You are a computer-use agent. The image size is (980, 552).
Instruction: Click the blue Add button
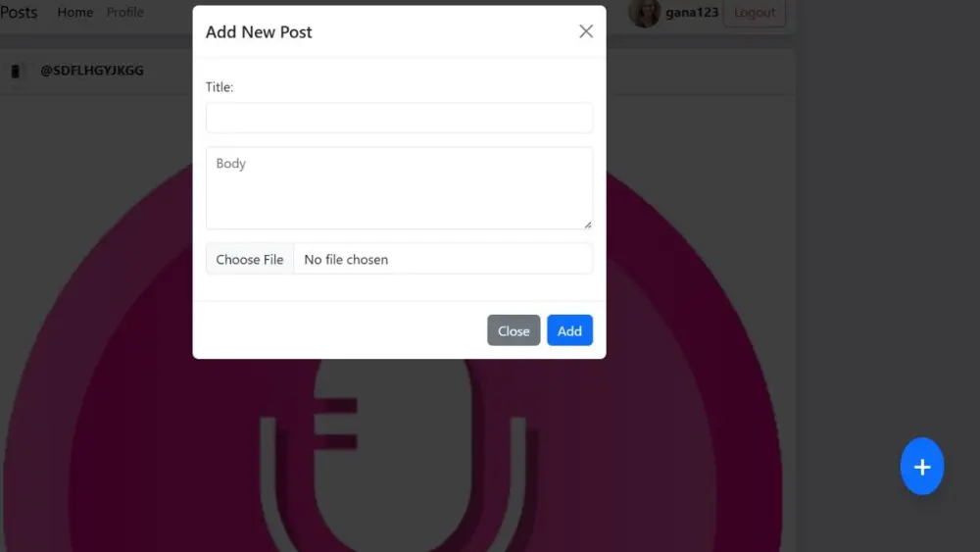click(570, 330)
